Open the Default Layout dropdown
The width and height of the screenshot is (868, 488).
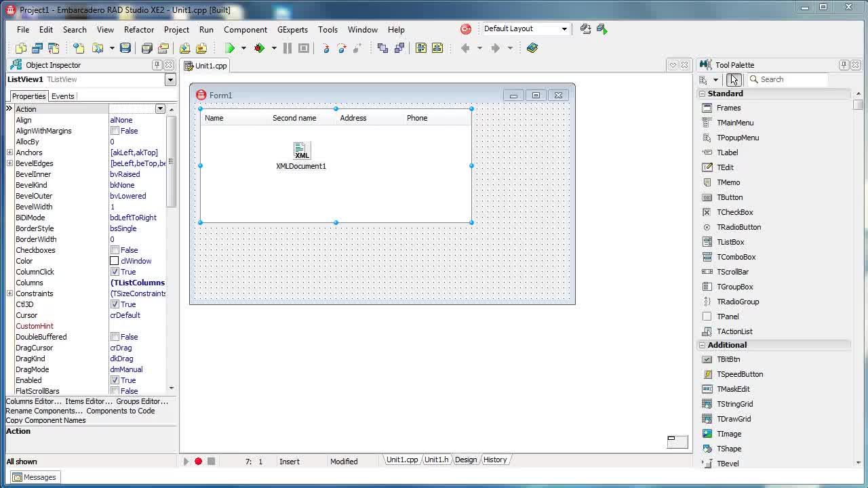point(564,29)
